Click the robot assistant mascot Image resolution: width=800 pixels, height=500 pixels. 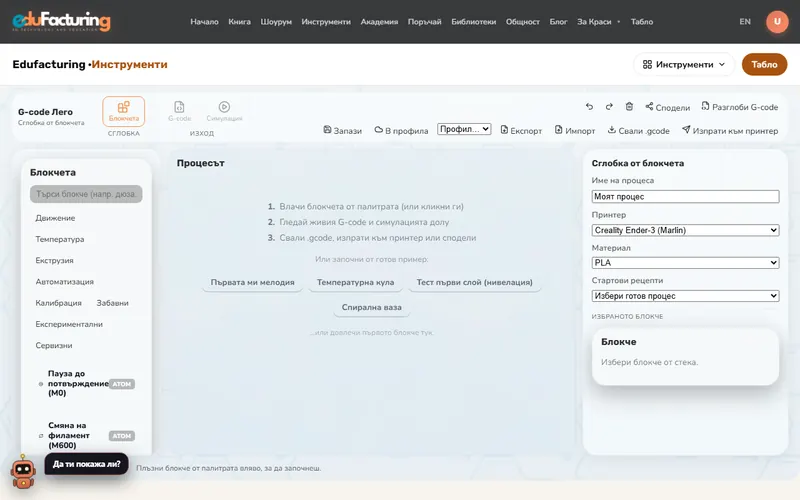pos(23,471)
